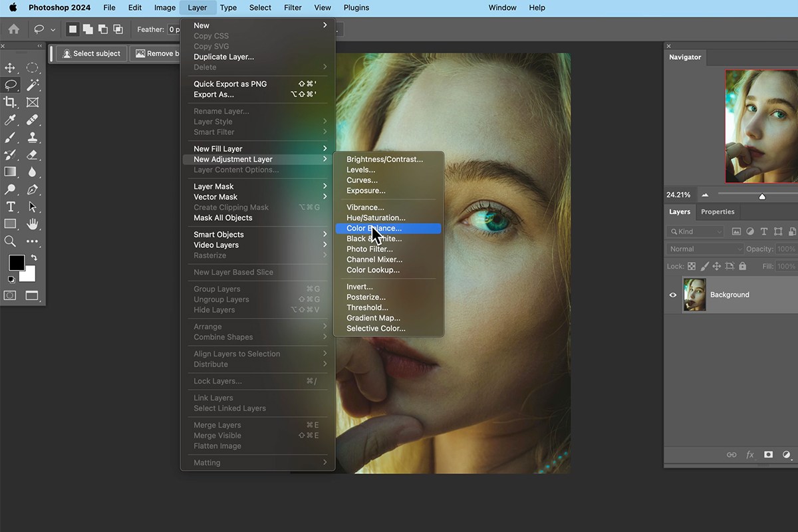Open the Normal blend mode dropdown

(x=706, y=249)
